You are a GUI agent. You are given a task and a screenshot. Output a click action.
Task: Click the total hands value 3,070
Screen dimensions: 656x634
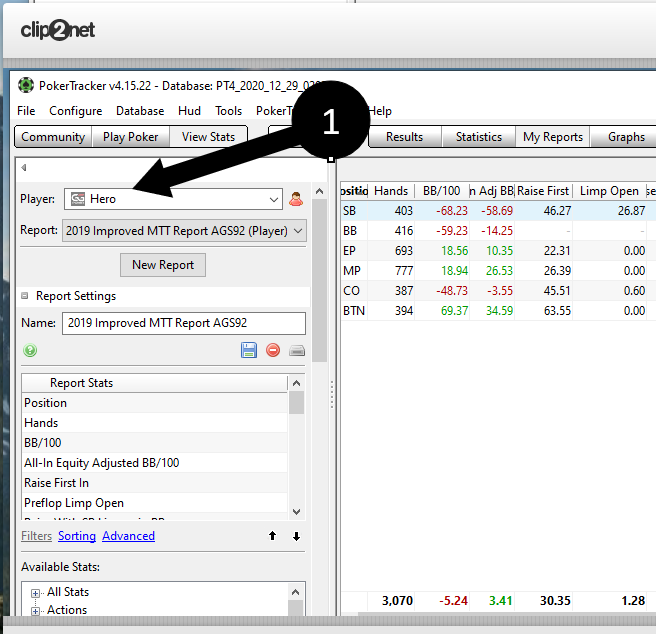[x=397, y=601]
